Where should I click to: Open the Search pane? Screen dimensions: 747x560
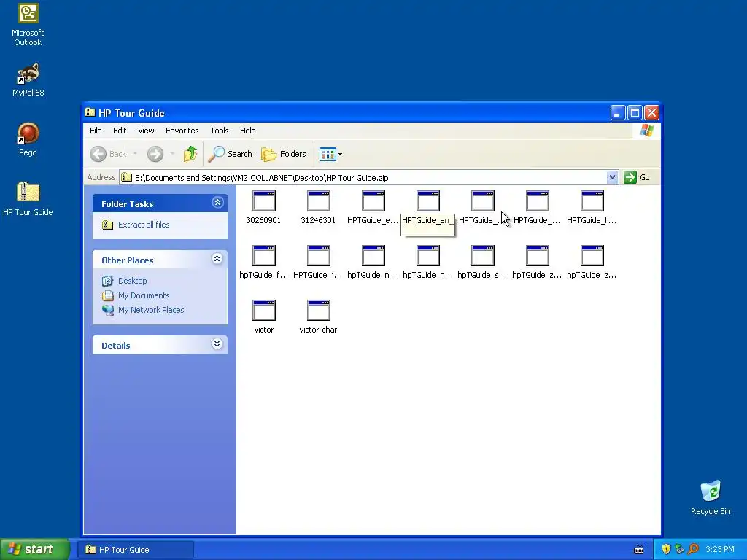pyautogui.click(x=230, y=154)
